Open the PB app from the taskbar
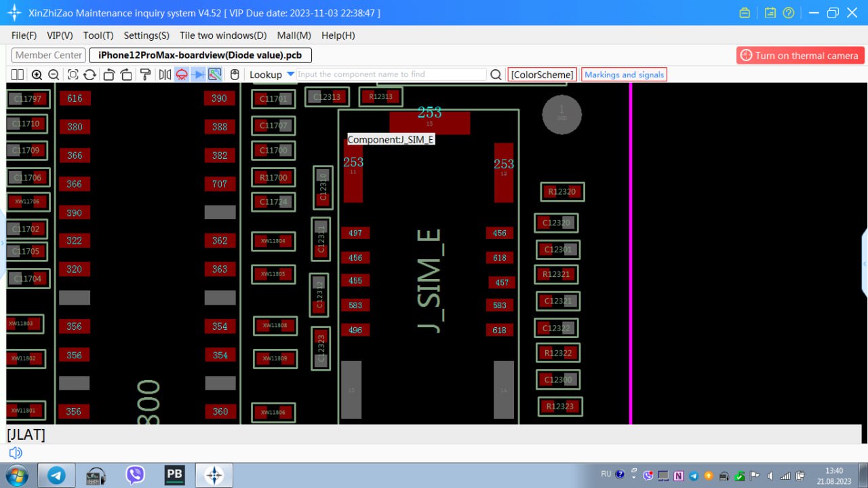868x488 pixels. click(x=175, y=475)
